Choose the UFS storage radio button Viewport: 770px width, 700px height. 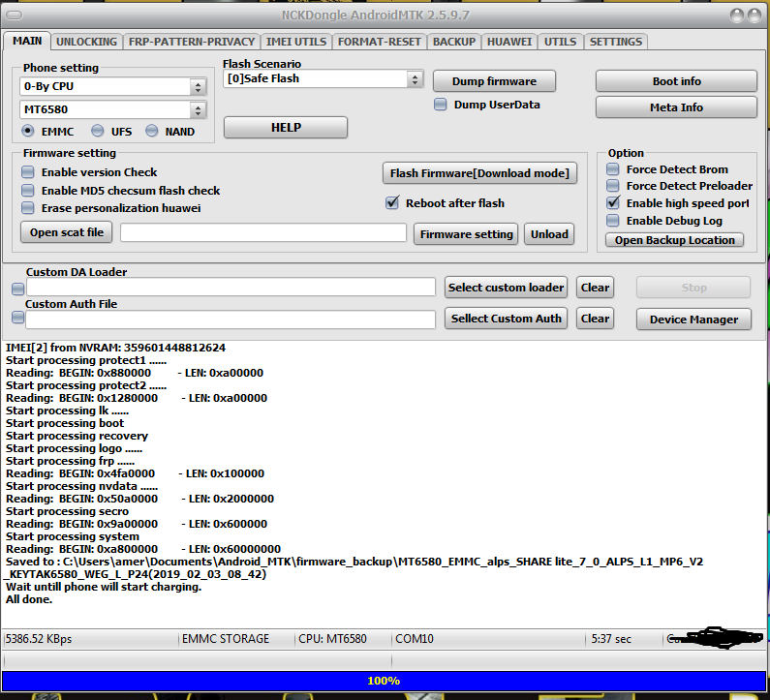click(97, 131)
